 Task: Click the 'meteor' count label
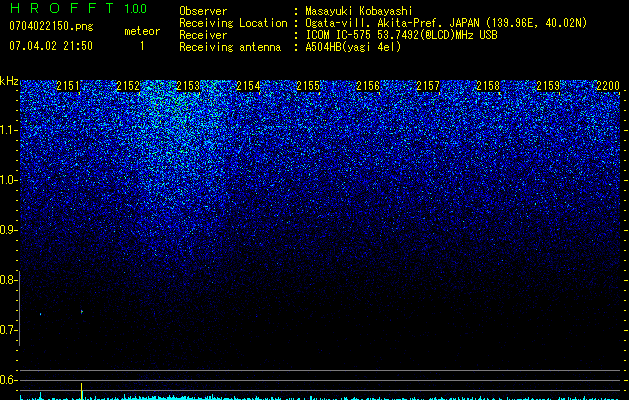tap(142, 31)
